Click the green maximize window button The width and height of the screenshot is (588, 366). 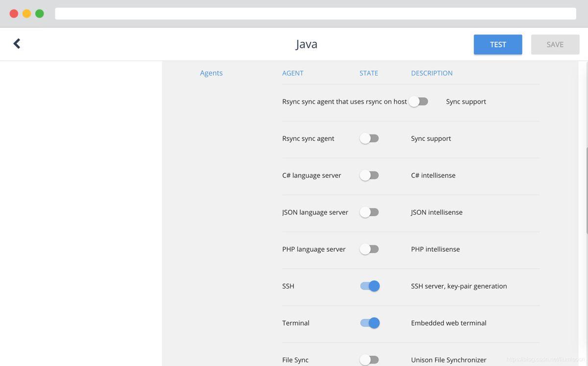click(x=40, y=14)
